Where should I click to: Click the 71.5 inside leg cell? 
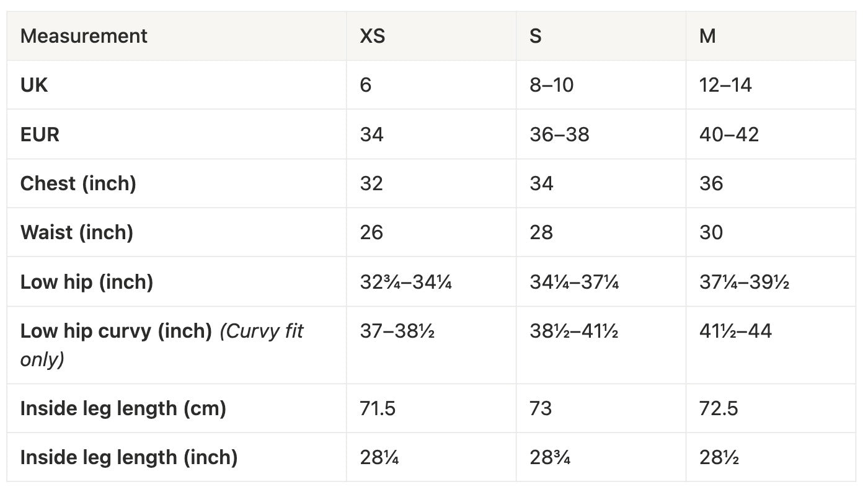[x=378, y=408]
